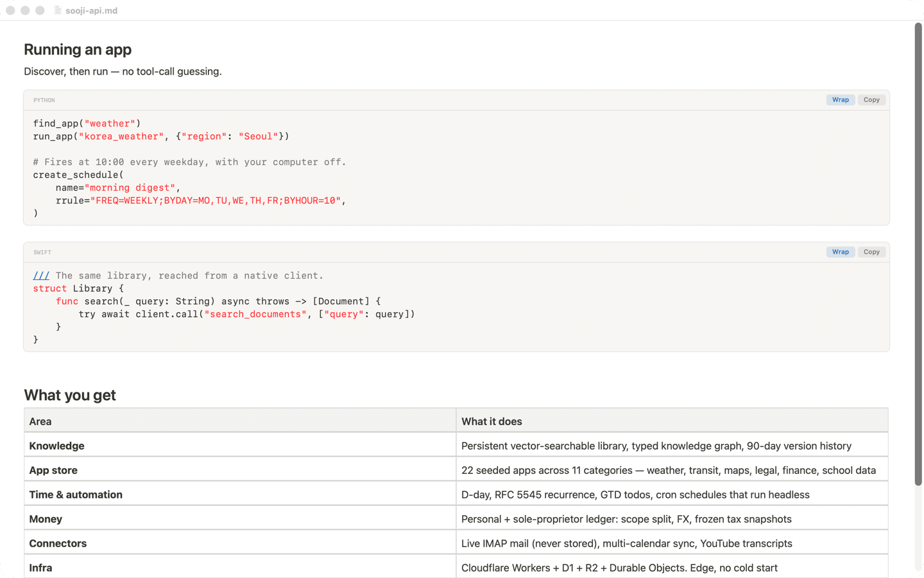The image size is (924, 578).
Task: Click the 'struct Library {' code line
Action: coord(78,288)
